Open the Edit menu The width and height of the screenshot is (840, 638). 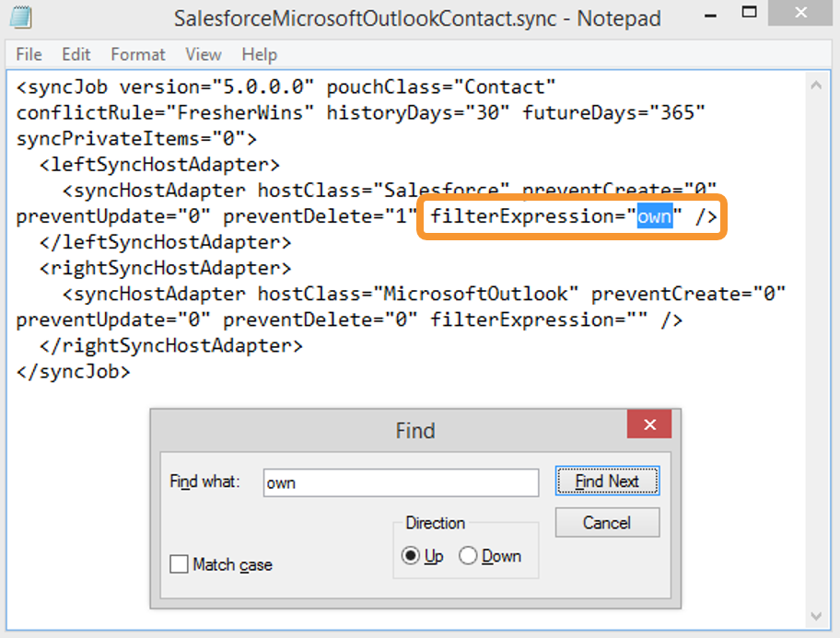76,54
